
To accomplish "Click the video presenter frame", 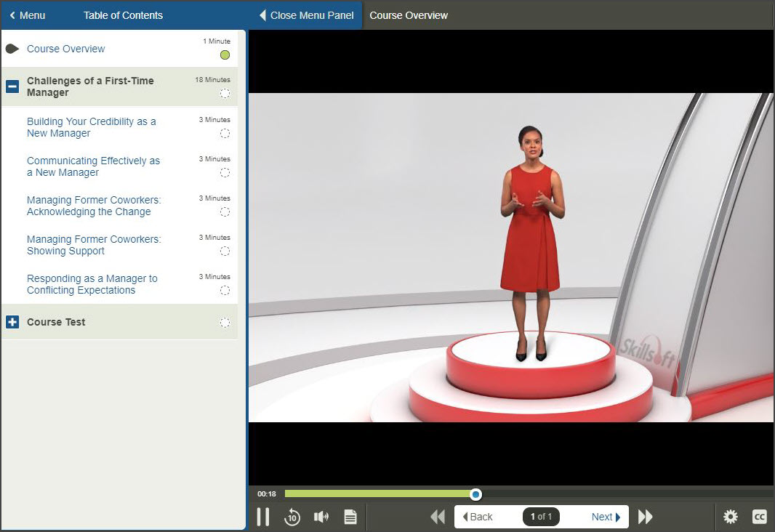I will tap(511, 257).
